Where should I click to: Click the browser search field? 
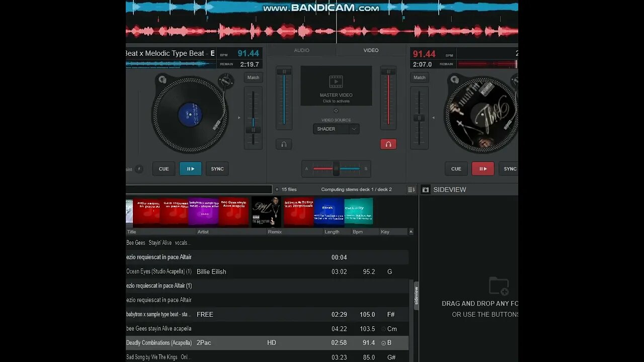199,190
